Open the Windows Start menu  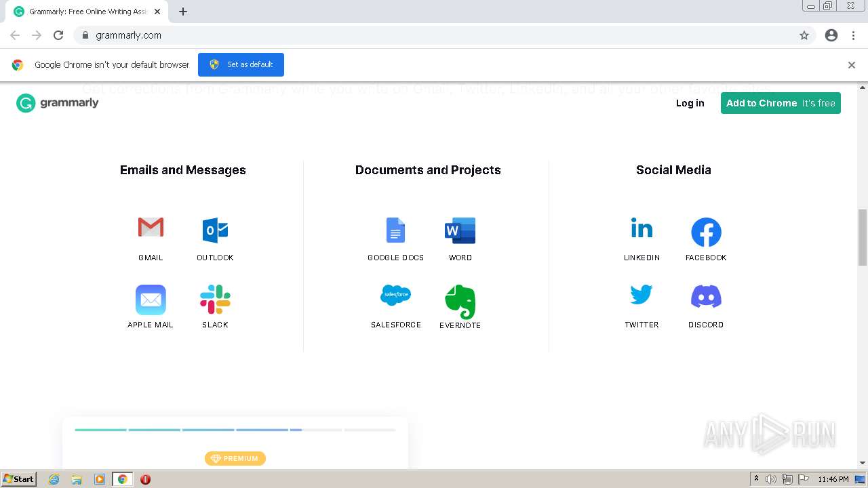tap(19, 479)
